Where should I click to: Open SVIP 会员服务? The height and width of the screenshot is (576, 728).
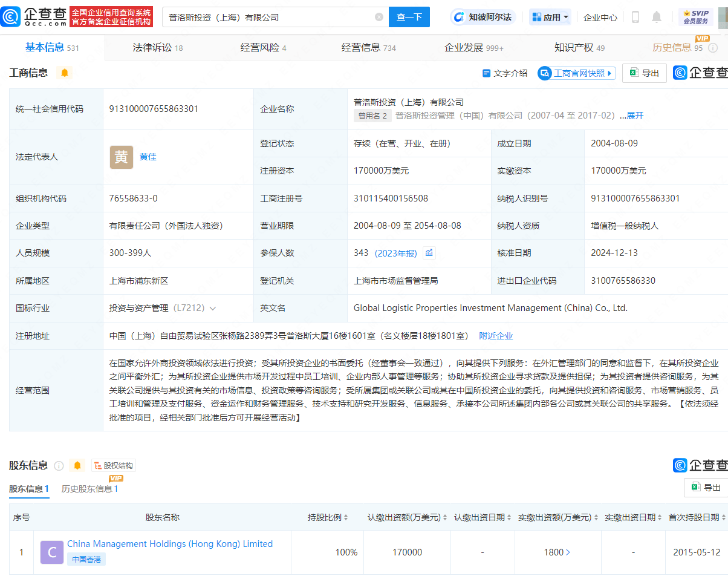(x=696, y=17)
